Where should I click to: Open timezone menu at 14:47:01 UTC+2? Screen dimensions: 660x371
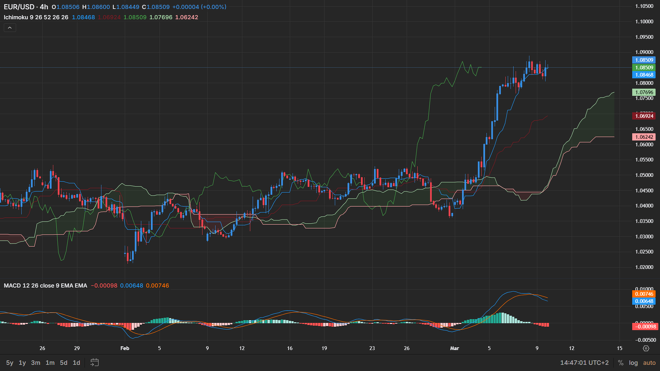(584, 363)
